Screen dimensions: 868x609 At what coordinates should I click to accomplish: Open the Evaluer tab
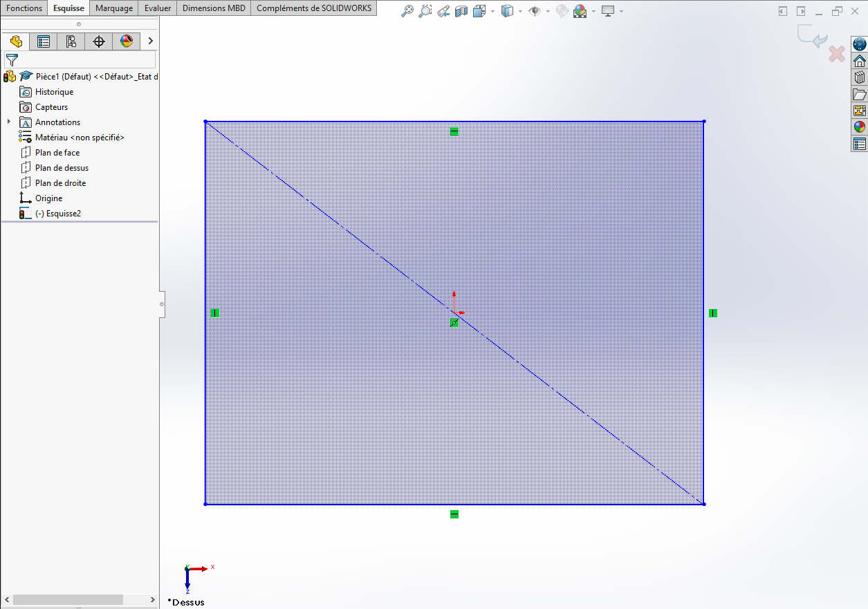pos(158,8)
